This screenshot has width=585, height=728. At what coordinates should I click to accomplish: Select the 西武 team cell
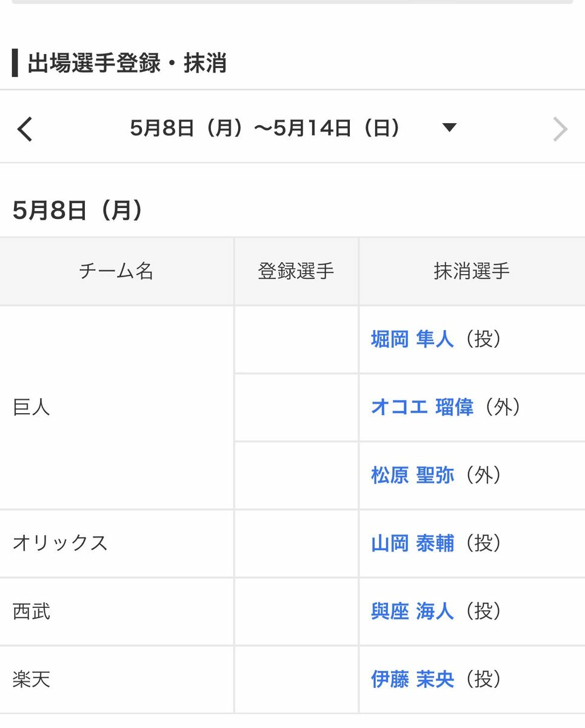32,611
